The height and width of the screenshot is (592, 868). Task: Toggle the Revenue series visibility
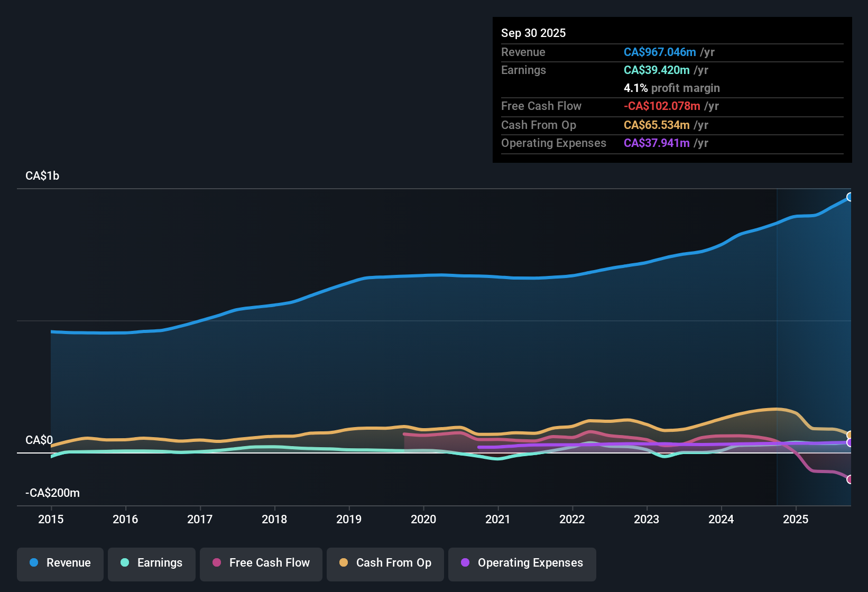[x=60, y=563]
